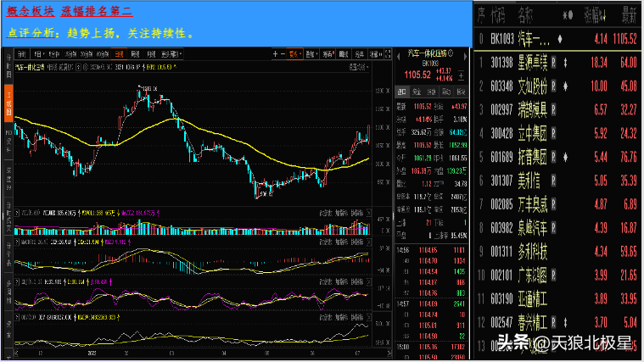Expand the 更多周期 more periods dropdown
Image resolution: width=644 pixels, height=362 pixels.
pos(171,54)
